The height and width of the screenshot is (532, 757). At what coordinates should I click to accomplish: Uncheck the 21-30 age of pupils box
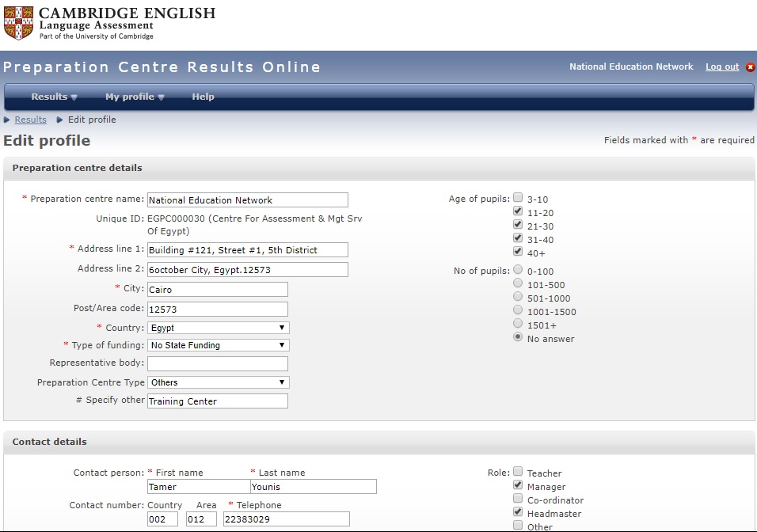pos(518,224)
